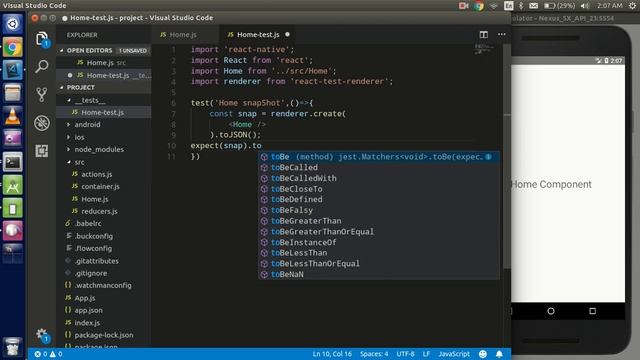Open the Ubuntu dash home button

point(13,24)
